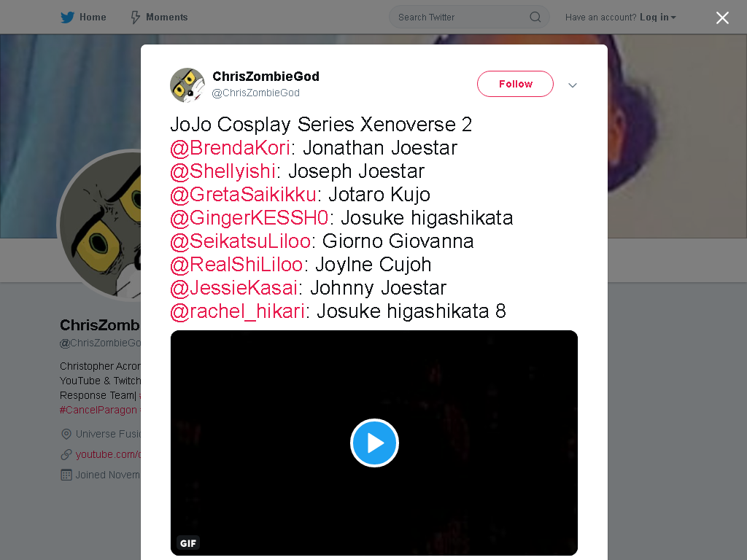The image size is (747, 560).
Task: Close the tweet overlay with X
Action: pyautogui.click(x=722, y=17)
